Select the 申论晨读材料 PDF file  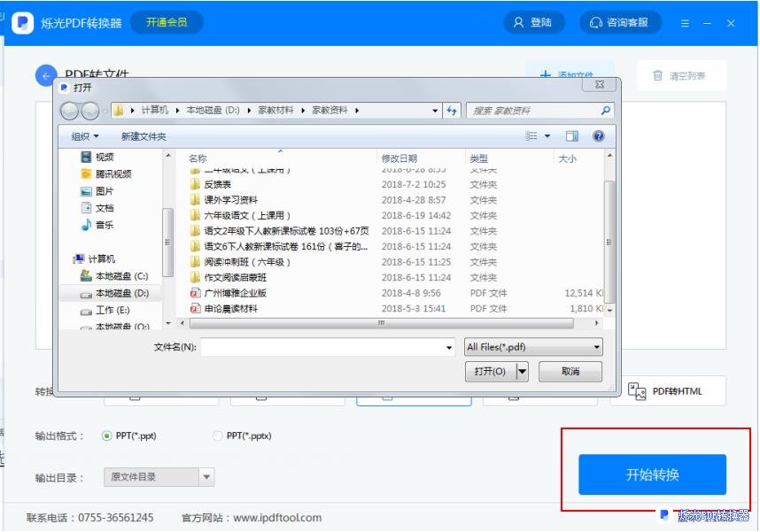tap(224, 309)
